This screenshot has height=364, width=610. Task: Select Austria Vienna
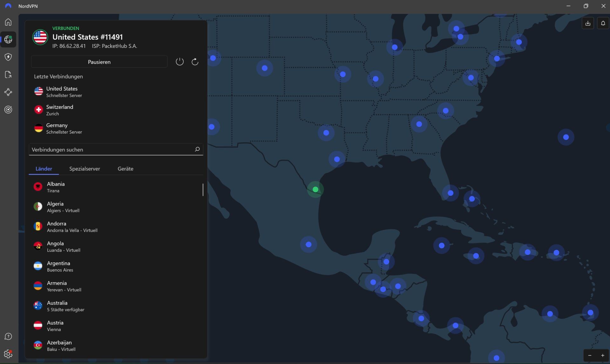coord(116,326)
